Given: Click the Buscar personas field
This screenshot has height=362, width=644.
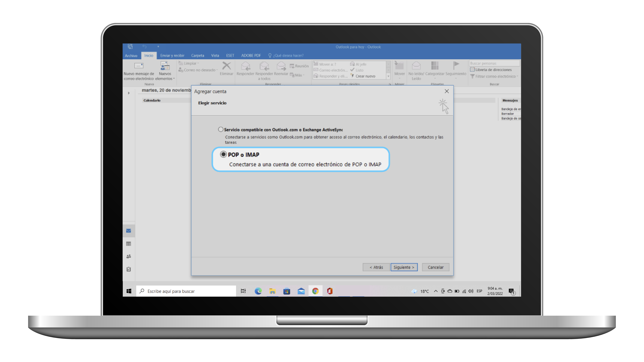Looking at the screenshot, I should click(x=494, y=63).
